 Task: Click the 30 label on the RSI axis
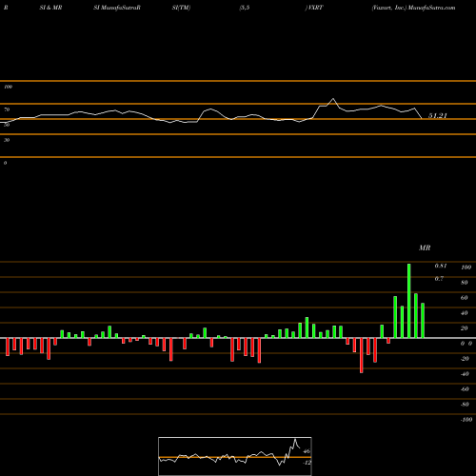(7, 140)
